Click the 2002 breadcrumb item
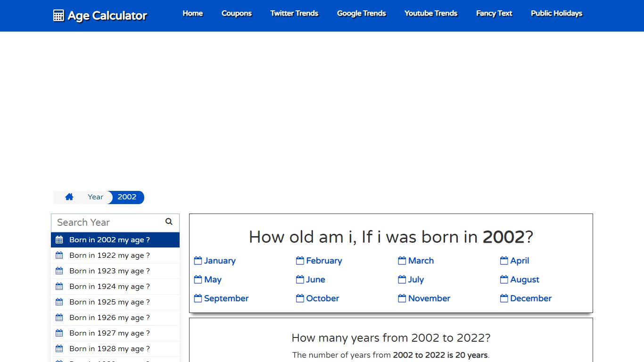This screenshot has width=644, height=362. [127, 197]
